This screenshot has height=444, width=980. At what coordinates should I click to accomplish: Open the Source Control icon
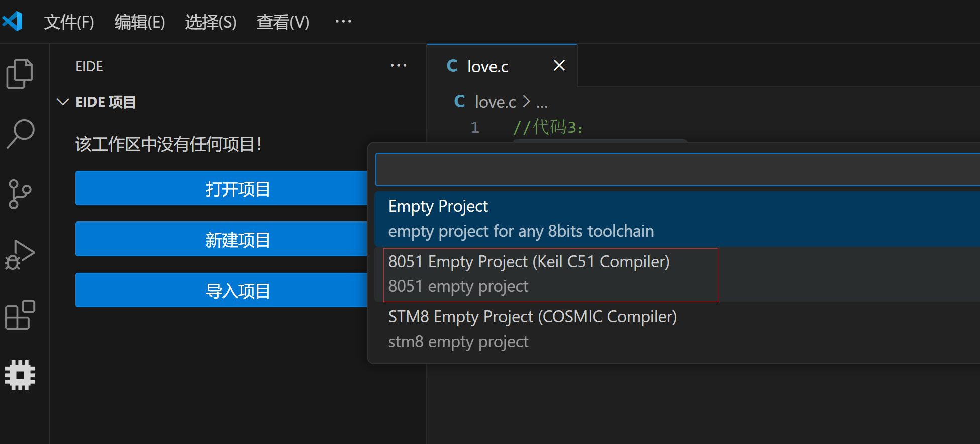point(20,194)
